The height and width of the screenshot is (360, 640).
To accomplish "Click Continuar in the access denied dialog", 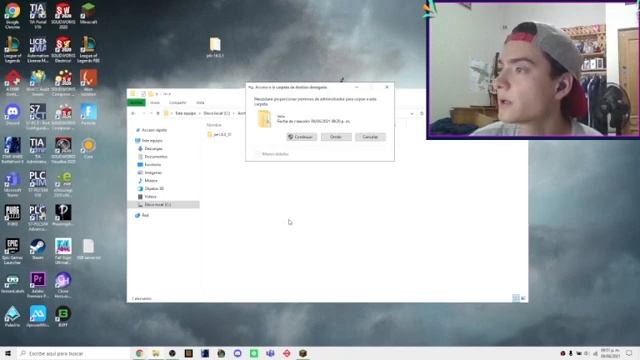I will pyautogui.click(x=302, y=137).
